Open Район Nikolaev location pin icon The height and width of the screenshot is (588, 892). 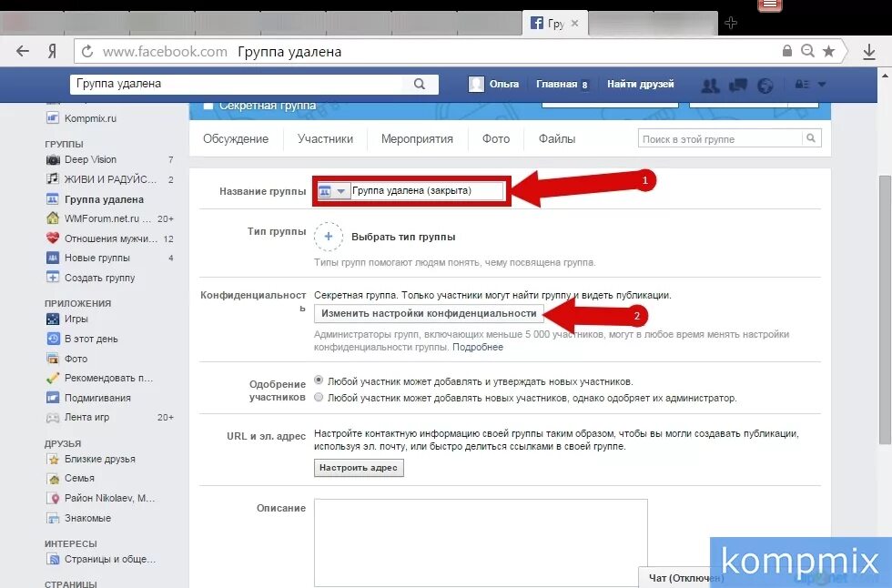click(x=55, y=499)
